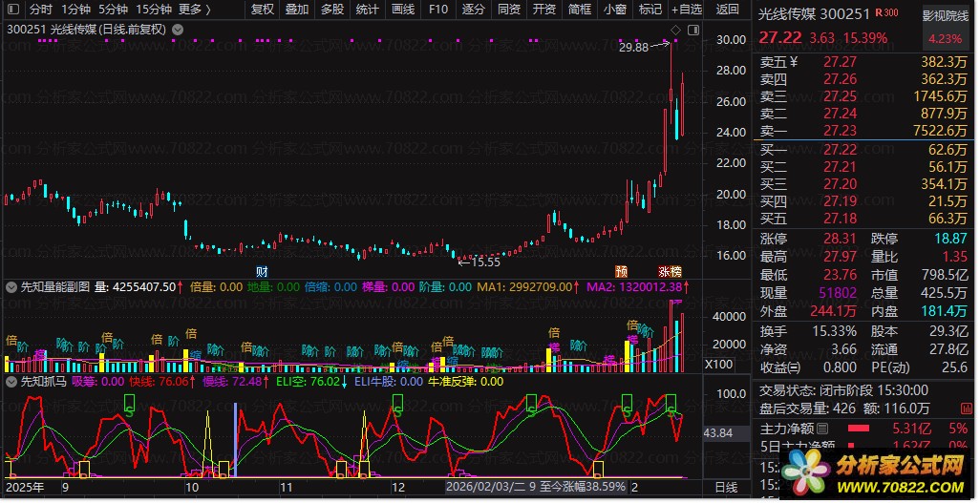This screenshot has height=503, width=980.
Task: Select the 分时 chart tab
Action: pos(40,10)
